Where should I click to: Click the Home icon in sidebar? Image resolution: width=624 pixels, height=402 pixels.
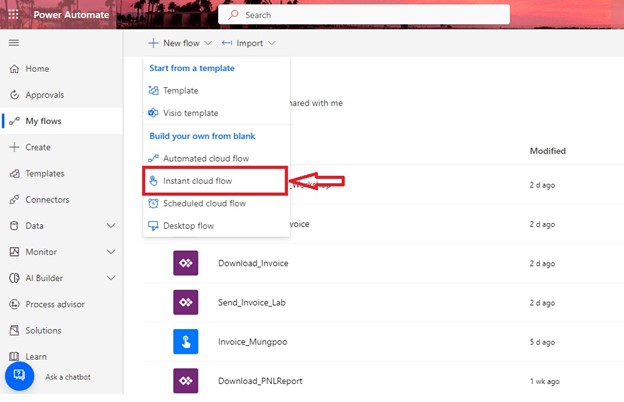click(x=14, y=69)
